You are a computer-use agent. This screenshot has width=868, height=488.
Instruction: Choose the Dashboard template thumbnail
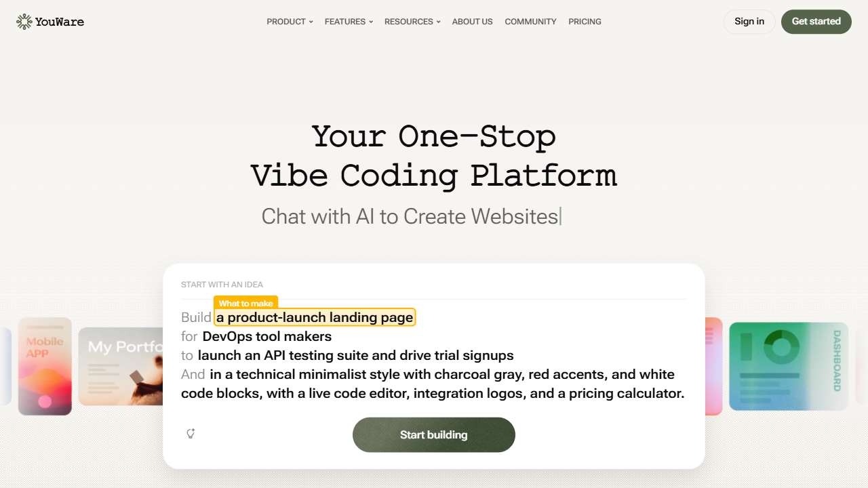pyautogui.click(x=788, y=366)
